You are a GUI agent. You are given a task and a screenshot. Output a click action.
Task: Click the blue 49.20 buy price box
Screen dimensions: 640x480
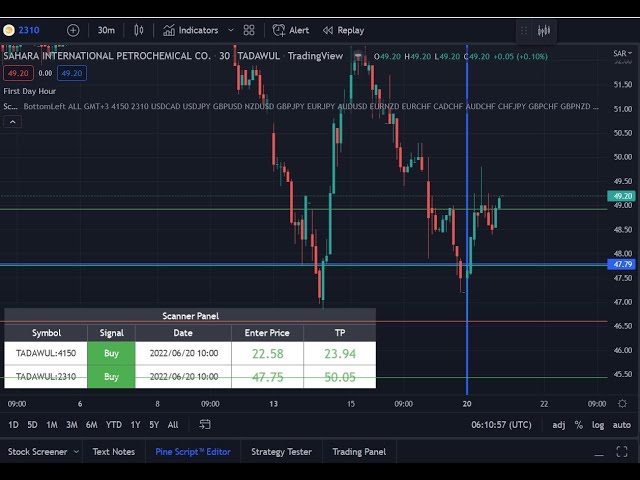(72, 73)
